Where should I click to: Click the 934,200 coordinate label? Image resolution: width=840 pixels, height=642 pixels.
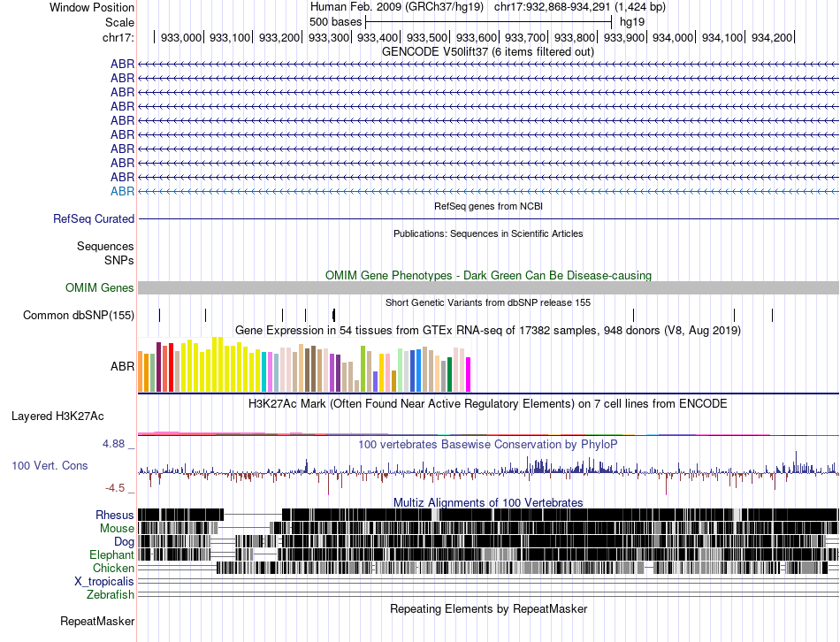pyautogui.click(x=771, y=37)
